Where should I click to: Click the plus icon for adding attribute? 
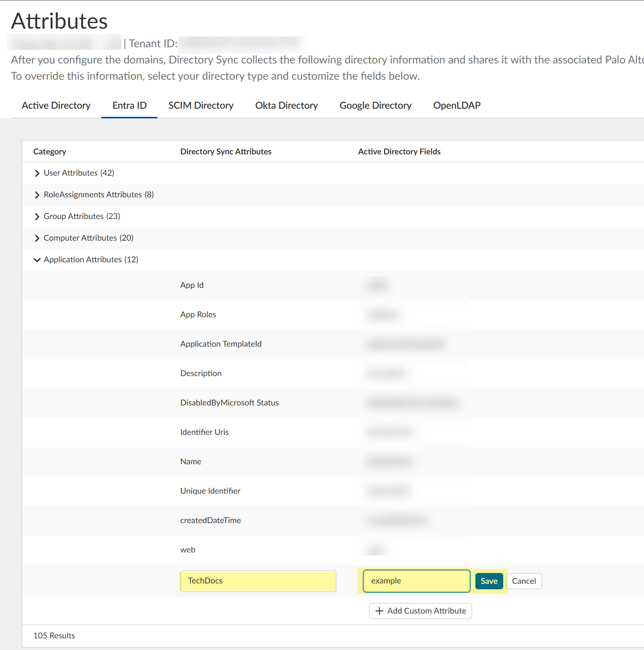pyautogui.click(x=379, y=611)
